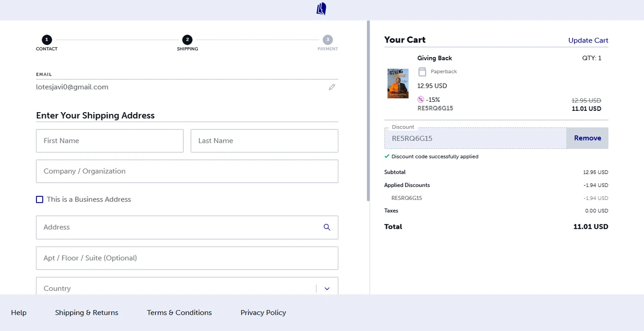
Task: Click the checkout form scrollbar
Action: coord(368,111)
